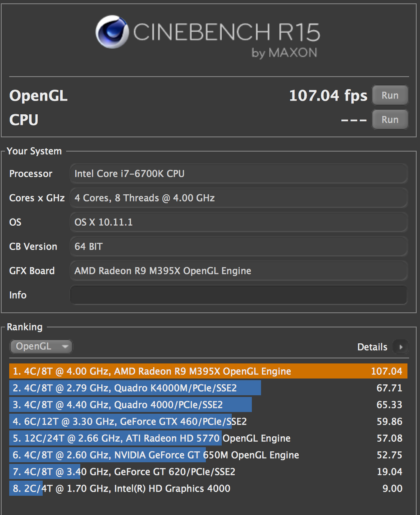Run the OpenGL benchmark test
Image resolution: width=420 pixels, height=515 pixels.
tap(390, 95)
